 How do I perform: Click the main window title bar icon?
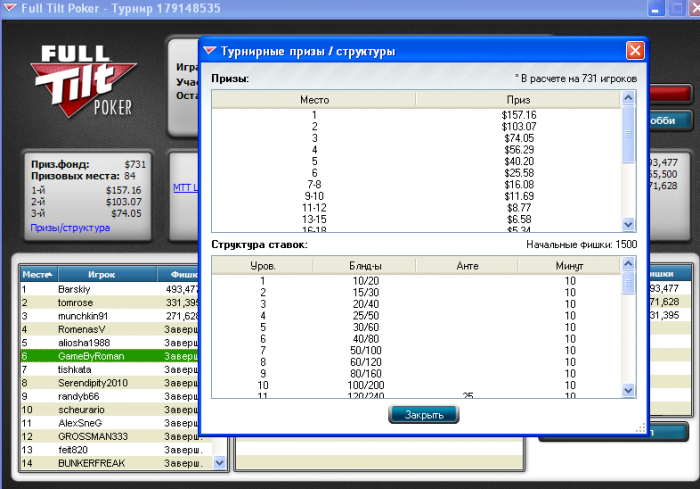[x=10, y=8]
